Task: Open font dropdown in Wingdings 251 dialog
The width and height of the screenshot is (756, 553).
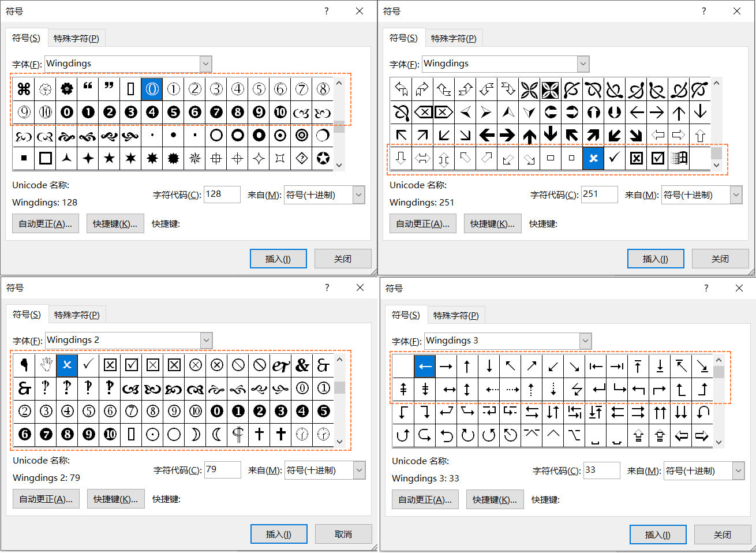Action: coord(583,64)
